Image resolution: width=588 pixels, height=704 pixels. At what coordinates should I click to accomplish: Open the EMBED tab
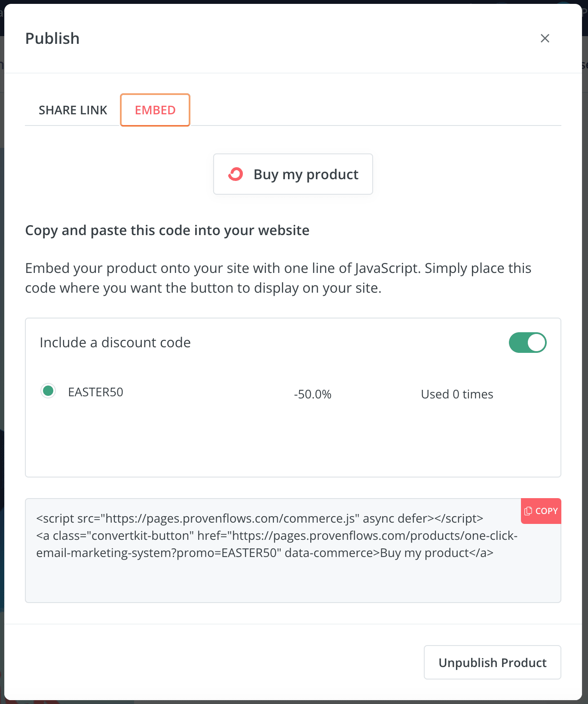pyautogui.click(x=155, y=110)
